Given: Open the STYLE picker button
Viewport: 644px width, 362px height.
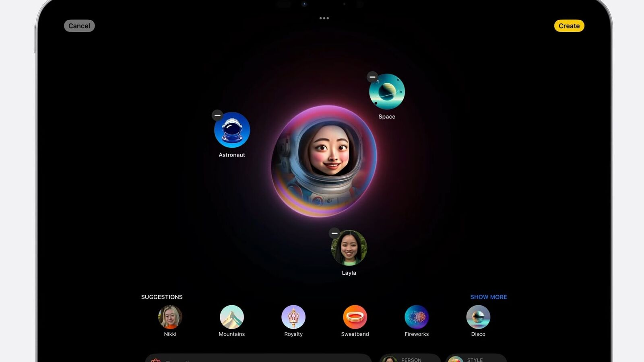Looking at the screenshot, I should click(x=476, y=358).
